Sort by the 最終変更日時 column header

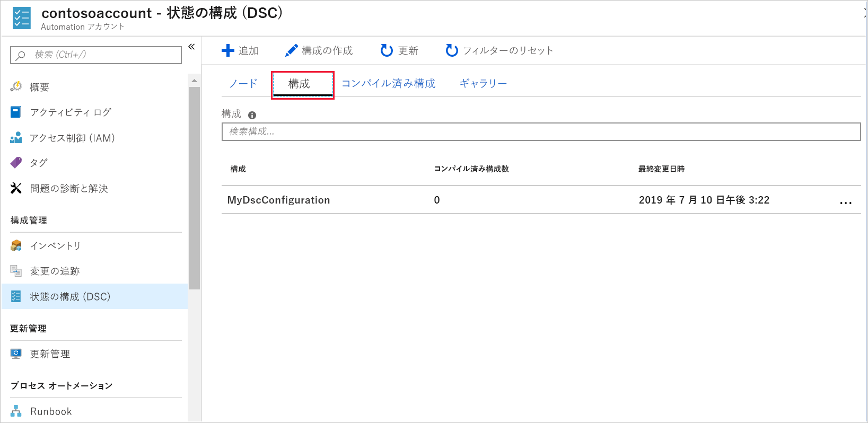pyautogui.click(x=661, y=169)
